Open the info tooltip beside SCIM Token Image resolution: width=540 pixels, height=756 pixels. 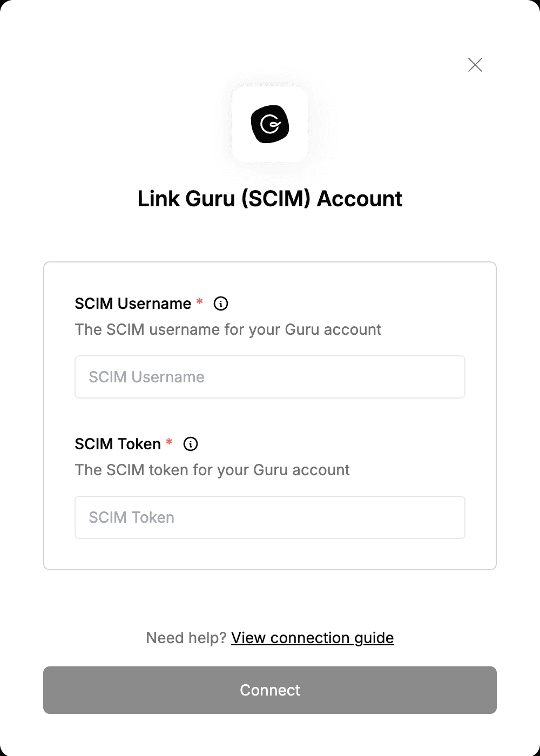[191, 444]
